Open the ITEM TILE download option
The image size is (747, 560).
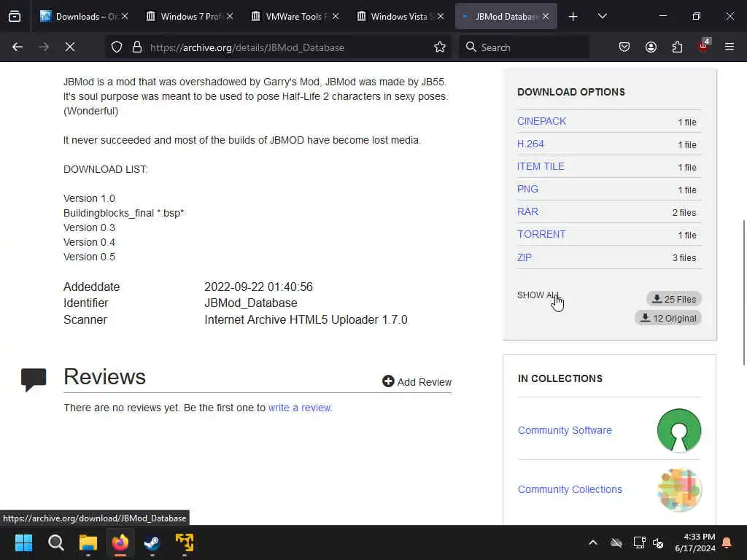[541, 167]
